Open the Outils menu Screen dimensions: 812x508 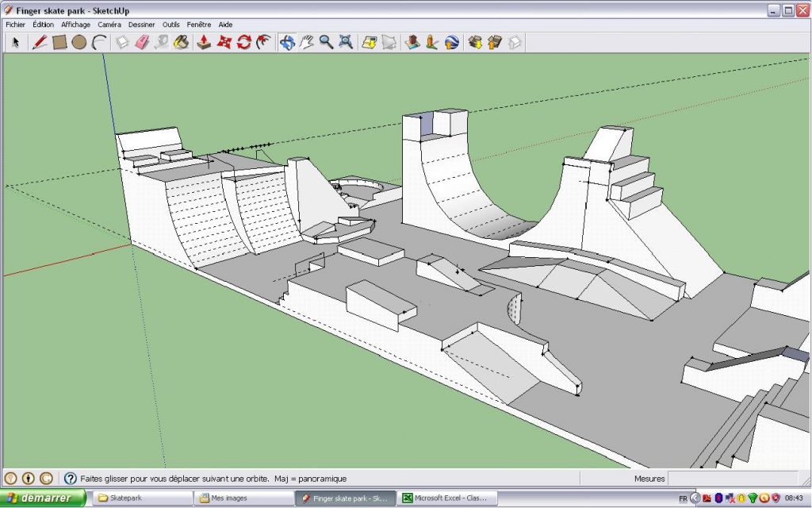click(x=170, y=25)
